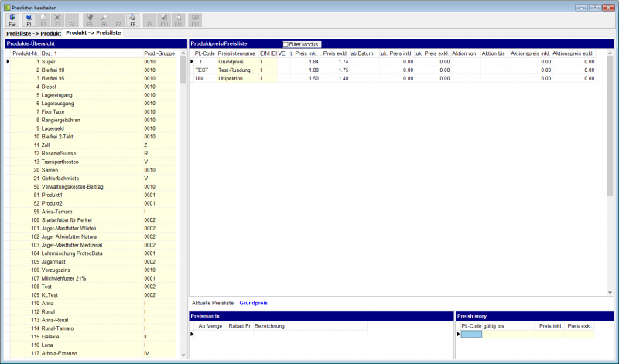Click the Rabatt Fr. header in Preismatrix
The width and height of the screenshot is (619, 364).
coord(239,326)
